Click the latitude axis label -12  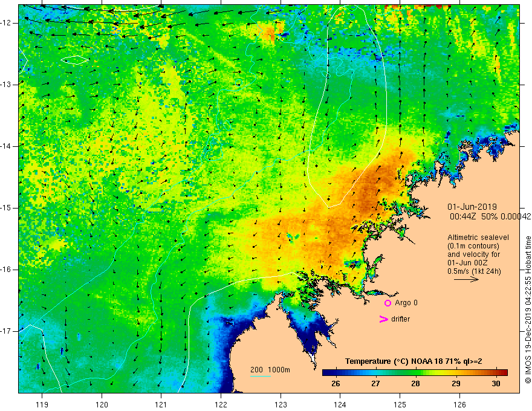point(7,23)
